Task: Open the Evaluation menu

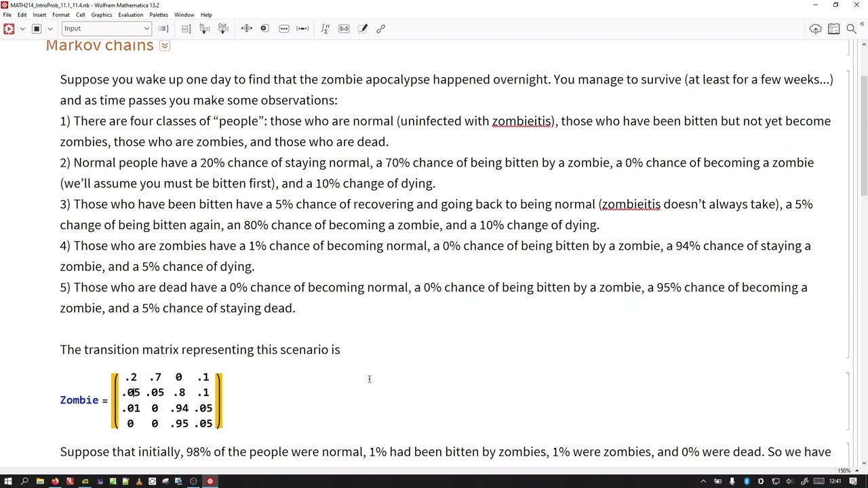Action: [x=130, y=15]
